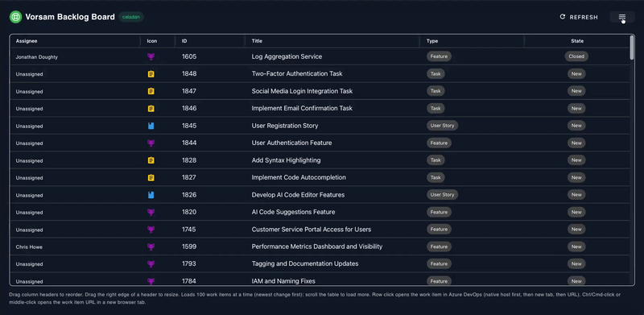The height and width of the screenshot is (315, 644).
Task: Click the ID column header
Action: click(210, 41)
